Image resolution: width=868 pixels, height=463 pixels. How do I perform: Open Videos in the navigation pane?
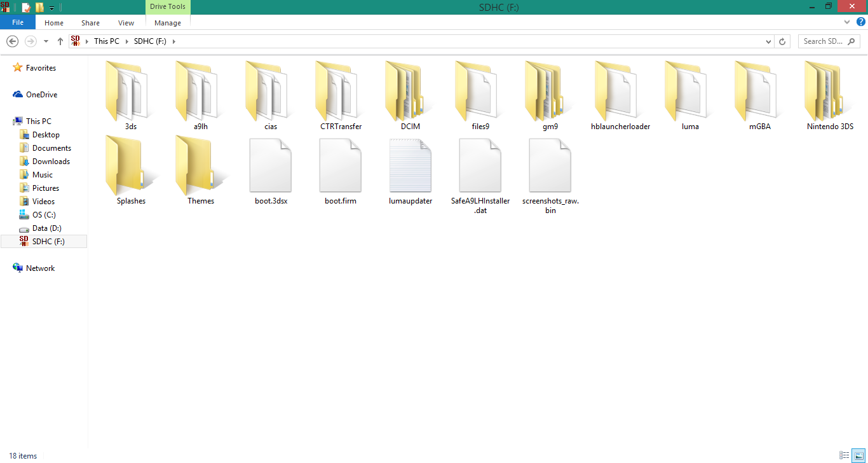43,202
